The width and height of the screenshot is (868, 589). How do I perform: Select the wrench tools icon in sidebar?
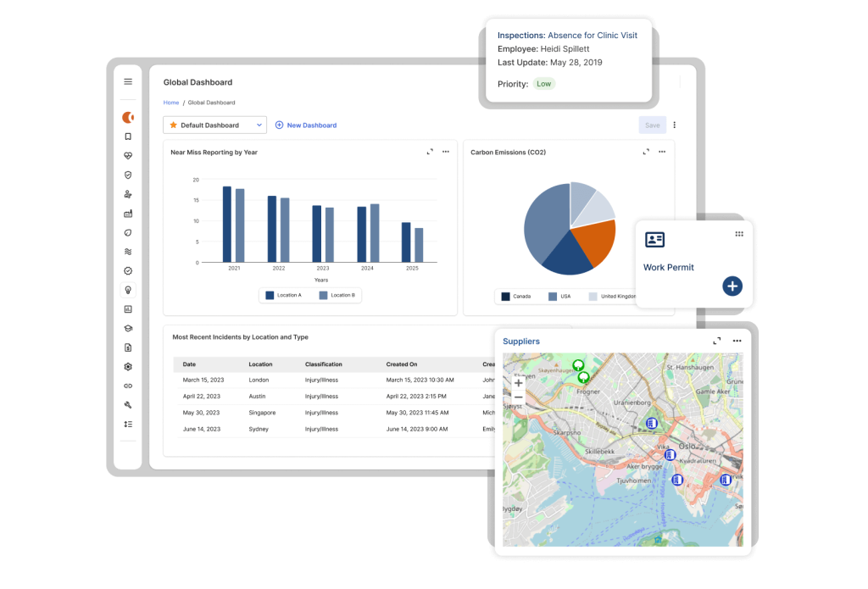[x=128, y=405]
